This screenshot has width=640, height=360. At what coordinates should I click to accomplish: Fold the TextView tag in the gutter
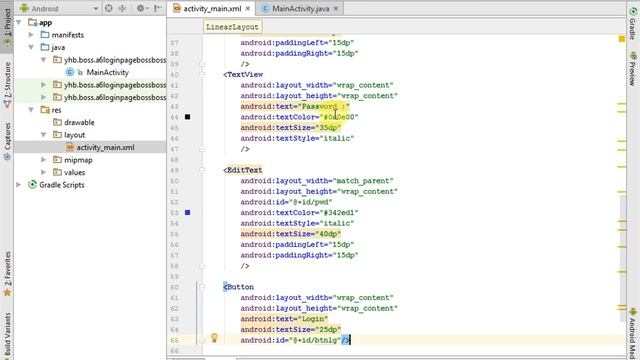(x=202, y=75)
